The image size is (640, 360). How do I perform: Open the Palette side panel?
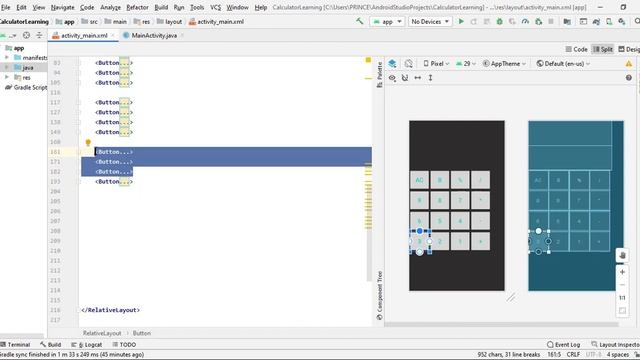pyautogui.click(x=379, y=74)
